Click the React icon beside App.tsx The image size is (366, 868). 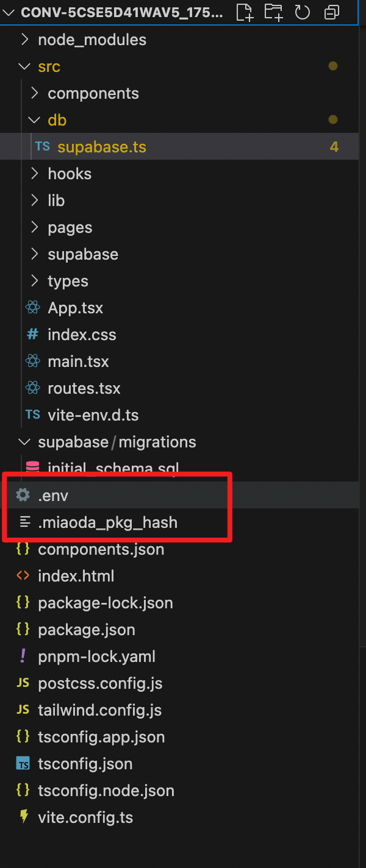(x=33, y=308)
